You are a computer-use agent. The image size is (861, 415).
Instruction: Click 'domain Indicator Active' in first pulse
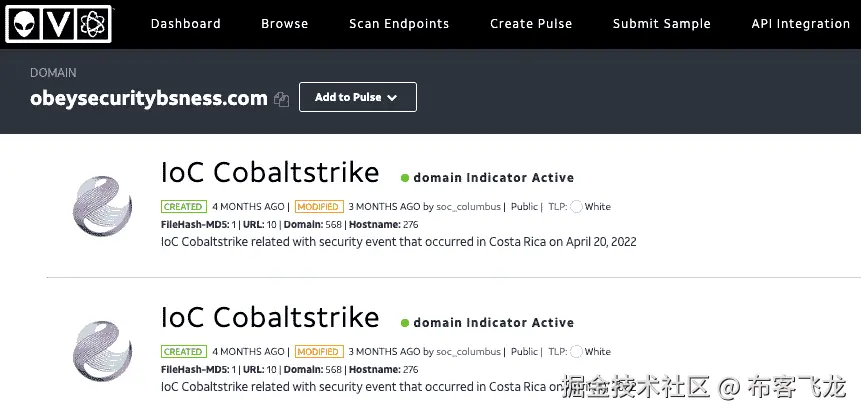click(x=494, y=178)
